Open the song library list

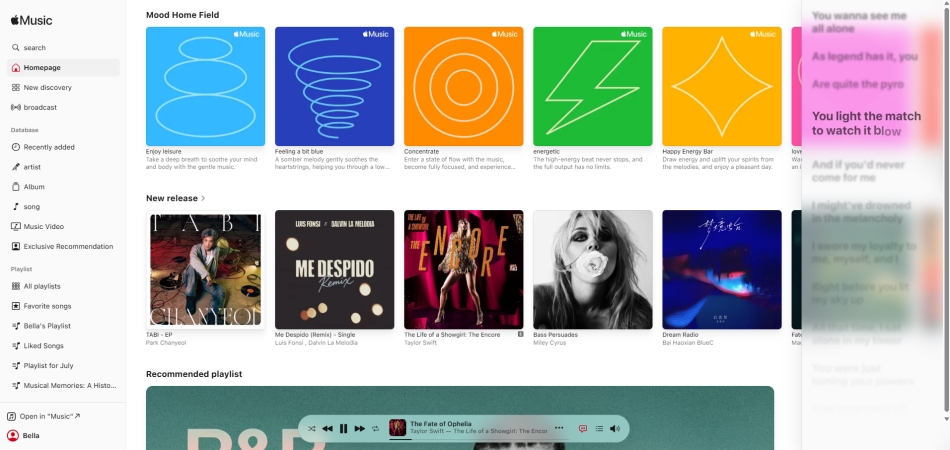(63, 207)
